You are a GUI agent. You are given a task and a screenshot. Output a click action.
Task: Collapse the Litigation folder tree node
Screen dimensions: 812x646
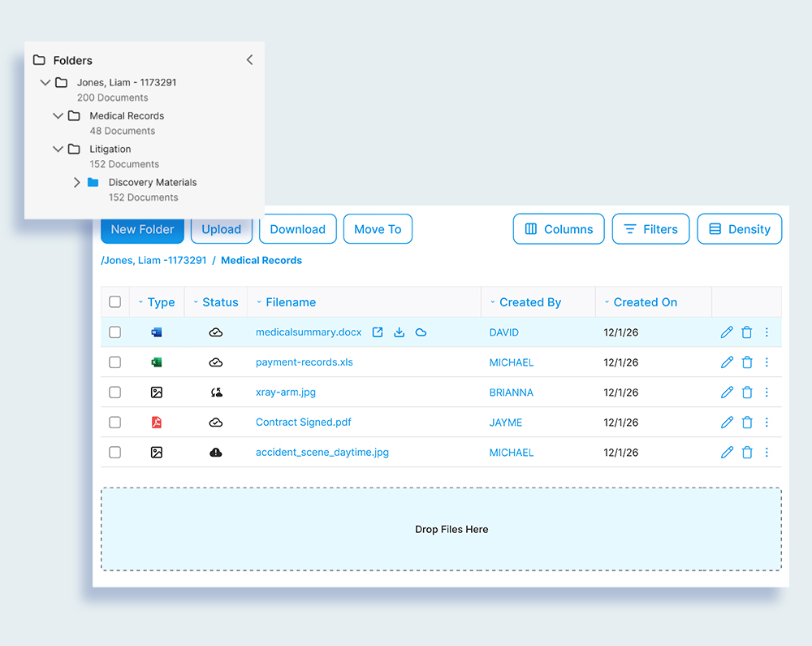click(58, 150)
